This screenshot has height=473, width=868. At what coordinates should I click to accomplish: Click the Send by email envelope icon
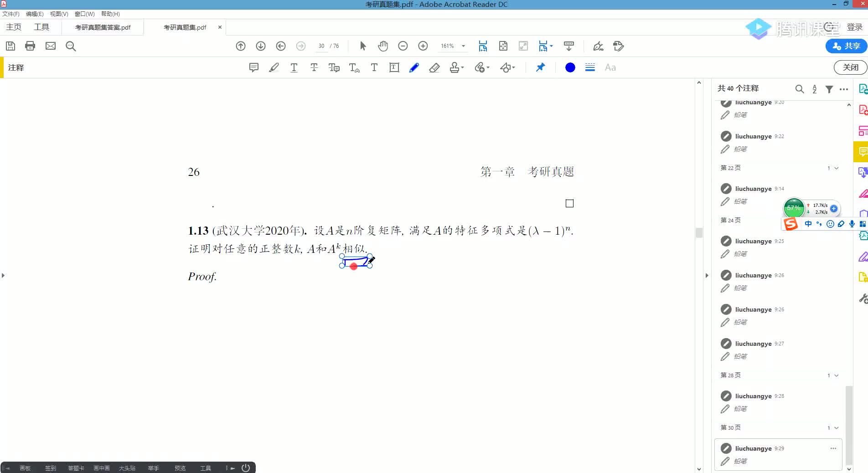51,46
